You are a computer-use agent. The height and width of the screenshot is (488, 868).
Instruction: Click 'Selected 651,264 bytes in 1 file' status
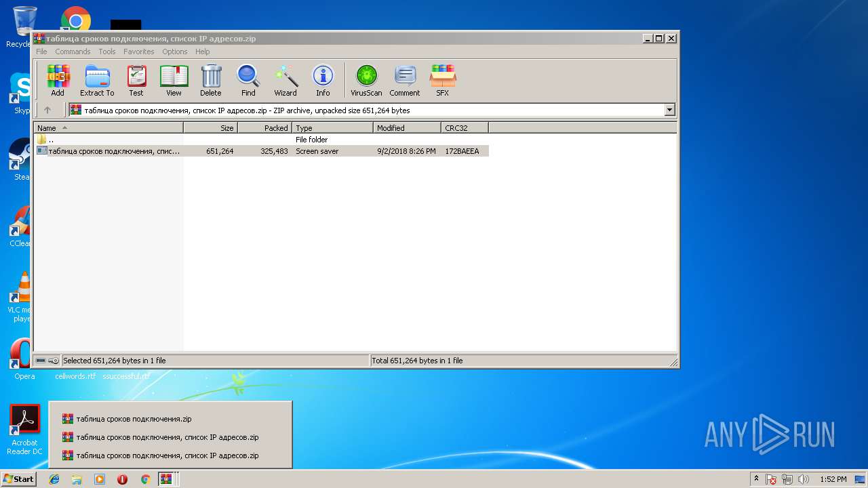tap(114, 361)
